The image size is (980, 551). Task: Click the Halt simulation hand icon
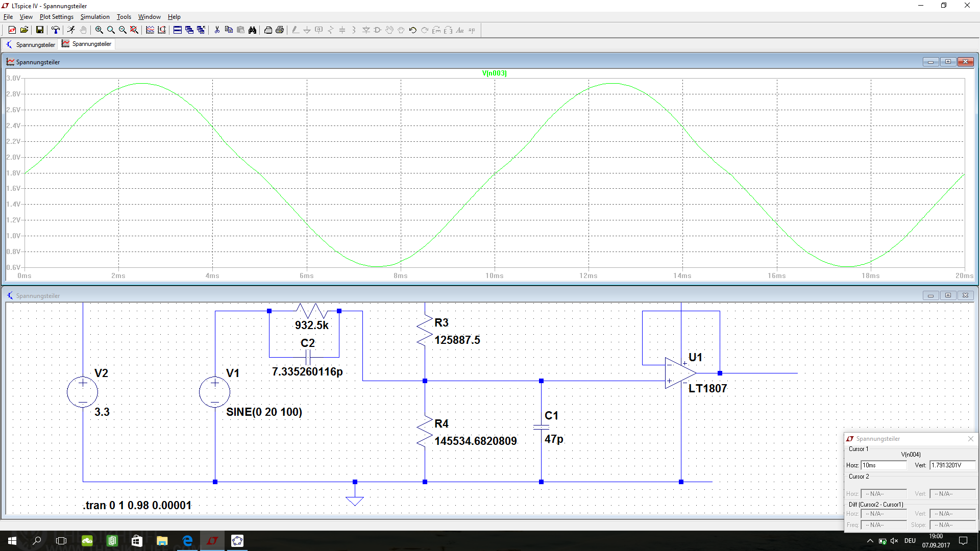point(83,30)
